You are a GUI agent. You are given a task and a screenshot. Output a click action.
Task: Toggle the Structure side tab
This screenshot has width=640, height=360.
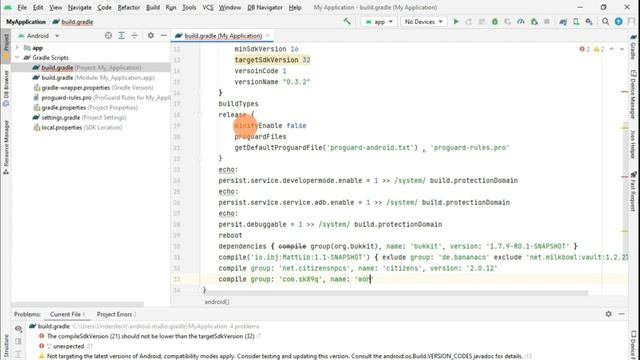(6, 347)
